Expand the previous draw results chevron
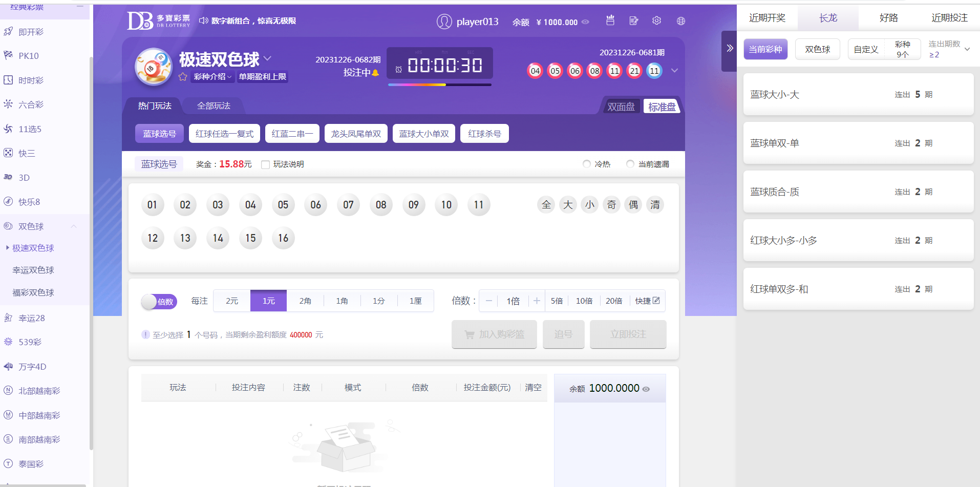The image size is (980, 487). (x=674, y=71)
